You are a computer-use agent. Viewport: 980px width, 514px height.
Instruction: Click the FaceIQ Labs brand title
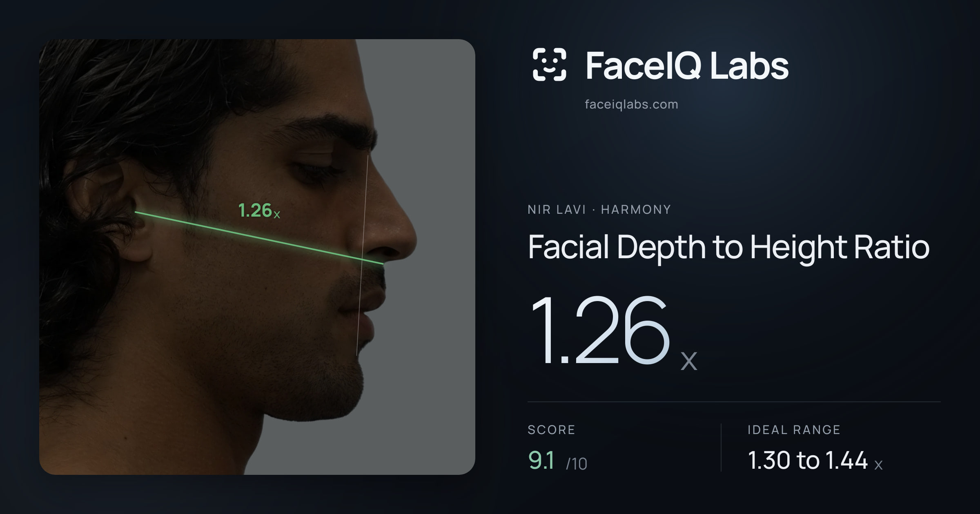[687, 65]
